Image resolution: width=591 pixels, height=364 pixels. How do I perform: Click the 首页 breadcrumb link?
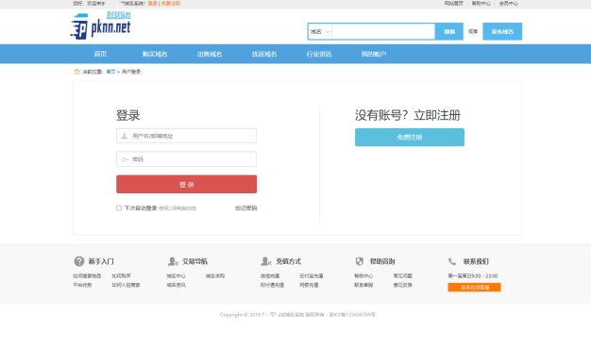[110, 72]
